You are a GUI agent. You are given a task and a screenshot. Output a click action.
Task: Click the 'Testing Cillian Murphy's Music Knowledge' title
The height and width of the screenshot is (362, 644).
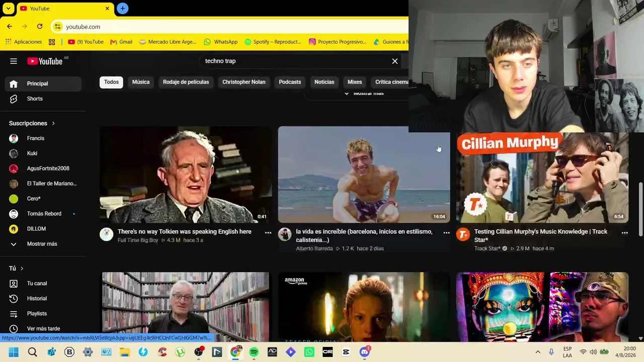coord(541,236)
